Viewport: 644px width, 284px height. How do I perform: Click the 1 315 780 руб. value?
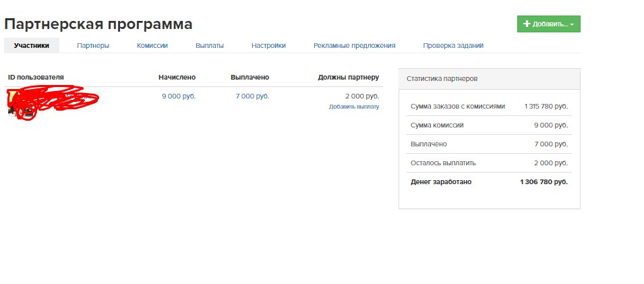(x=546, y=107)
